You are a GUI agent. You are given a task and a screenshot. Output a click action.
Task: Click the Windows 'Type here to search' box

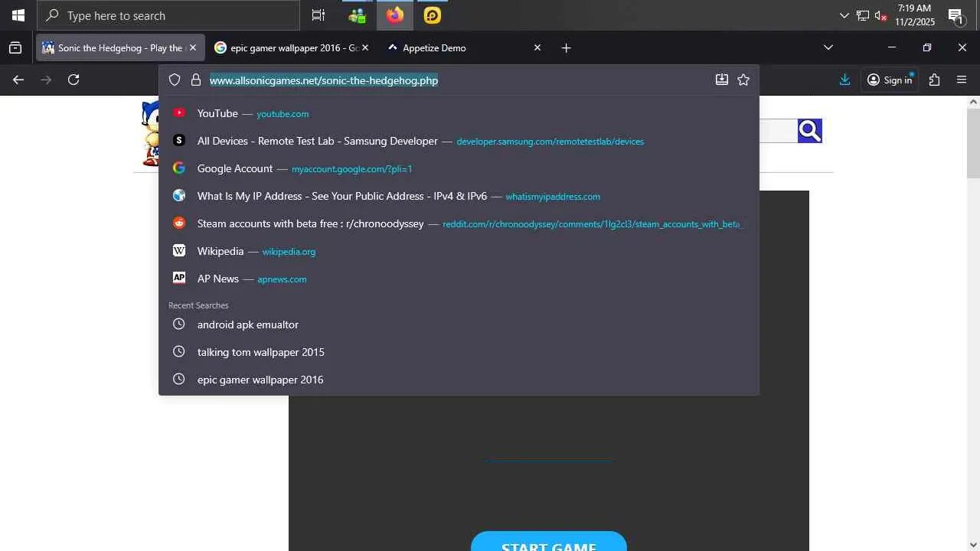point(168,15)
